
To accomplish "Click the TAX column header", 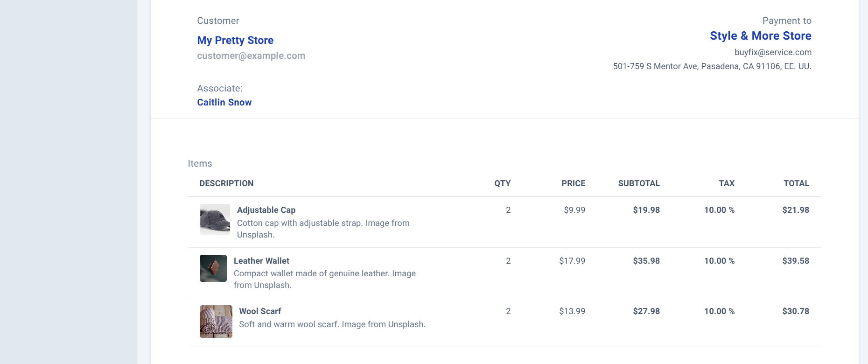I will 726,183.
